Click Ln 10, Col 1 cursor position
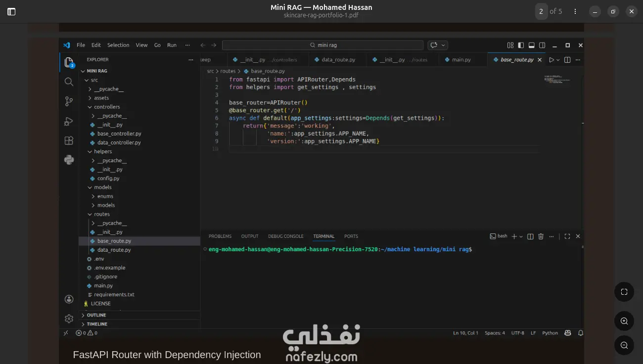 click(465, 333)
